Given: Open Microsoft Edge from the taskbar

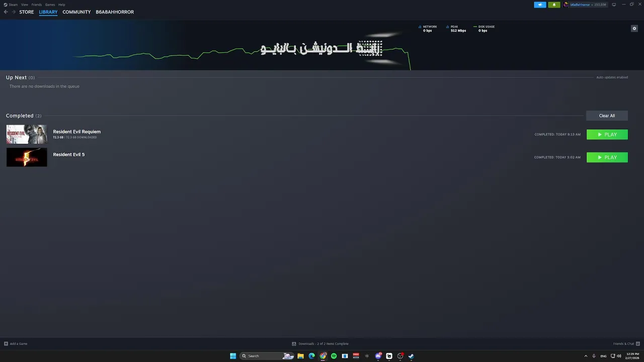Looking at the screenshot, I should coord(311,356).
